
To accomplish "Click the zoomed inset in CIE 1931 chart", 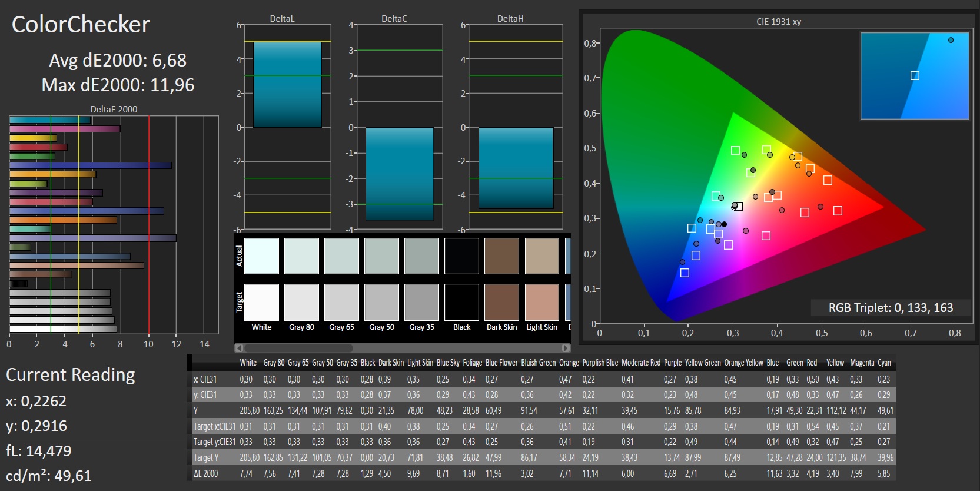I will (914, 76).
